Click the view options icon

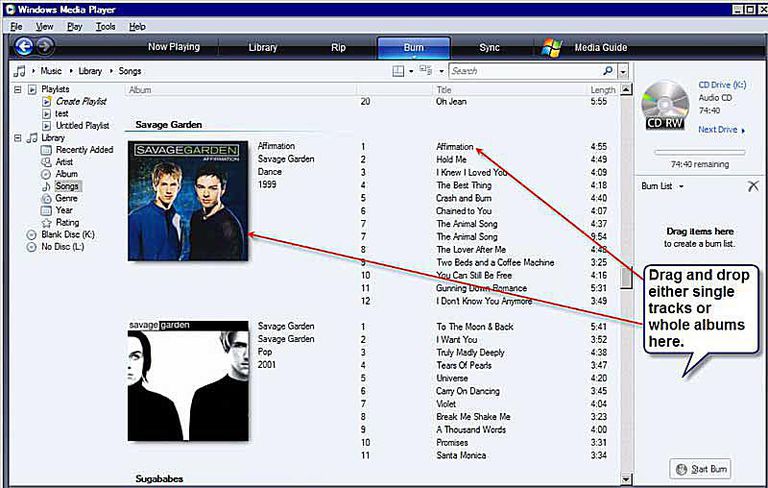coord(426,71)
